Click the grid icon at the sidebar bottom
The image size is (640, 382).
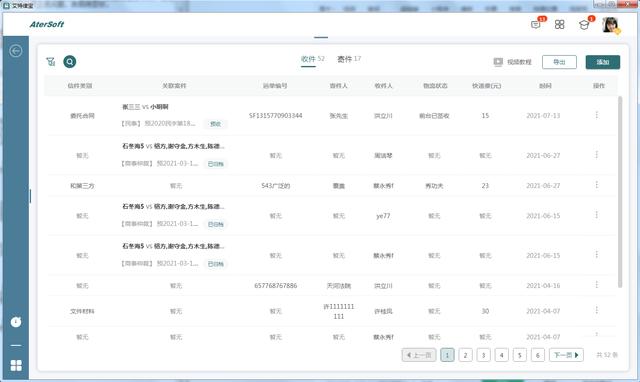[x=16, y=365]
